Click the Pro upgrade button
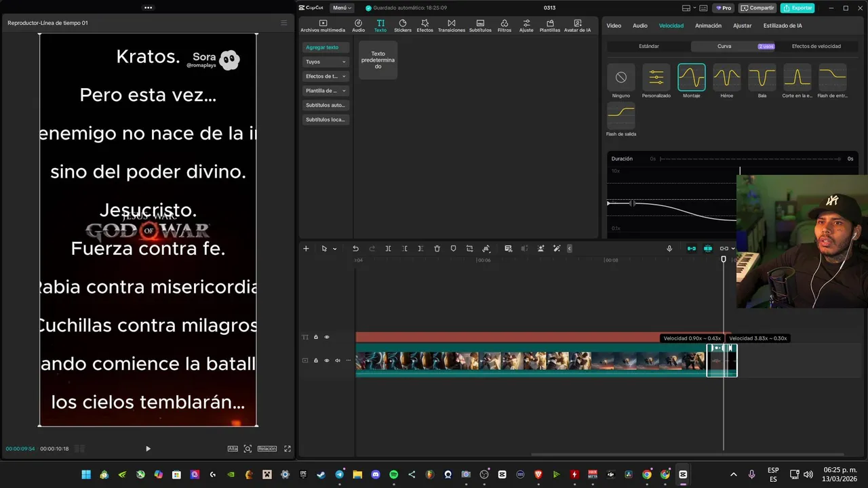The height and width of the screenshot is (488, 868). (x=724, y=8)
